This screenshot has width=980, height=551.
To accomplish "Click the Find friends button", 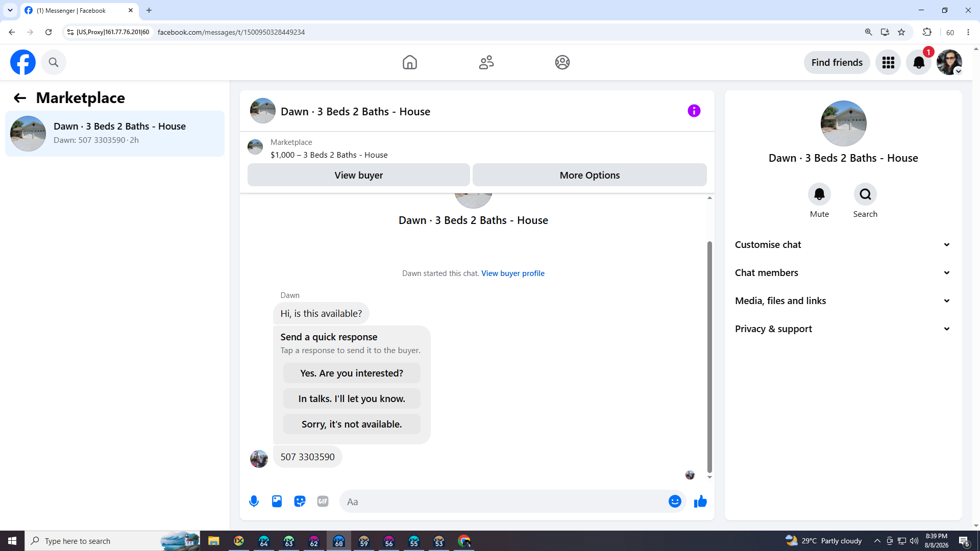I will pos(837,62).
